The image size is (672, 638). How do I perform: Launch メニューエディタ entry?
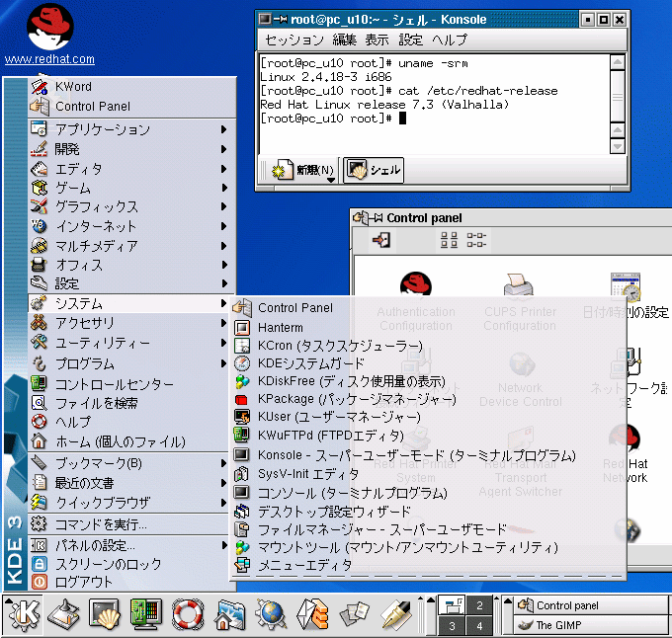[429, 565]
